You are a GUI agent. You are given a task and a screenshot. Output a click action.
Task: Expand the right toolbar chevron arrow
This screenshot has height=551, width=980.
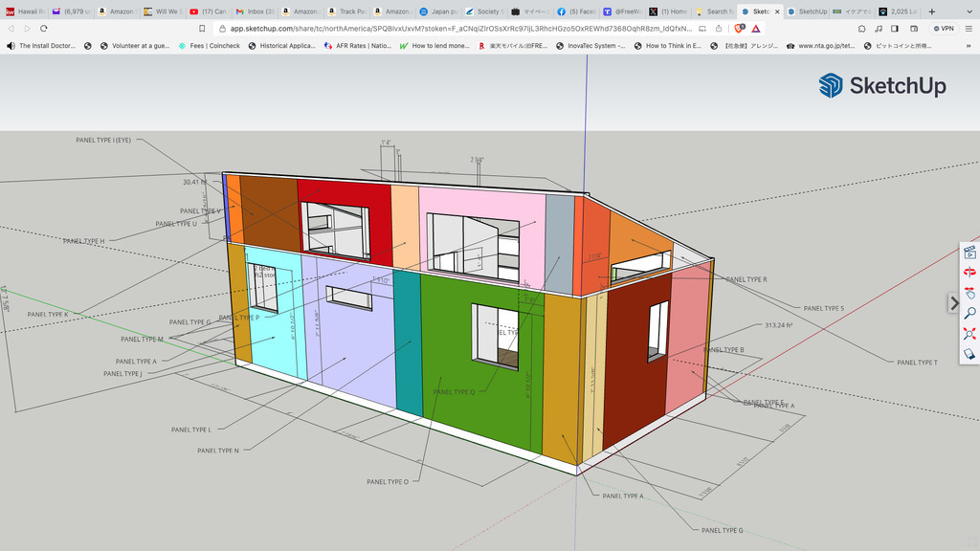click(953, 303)
